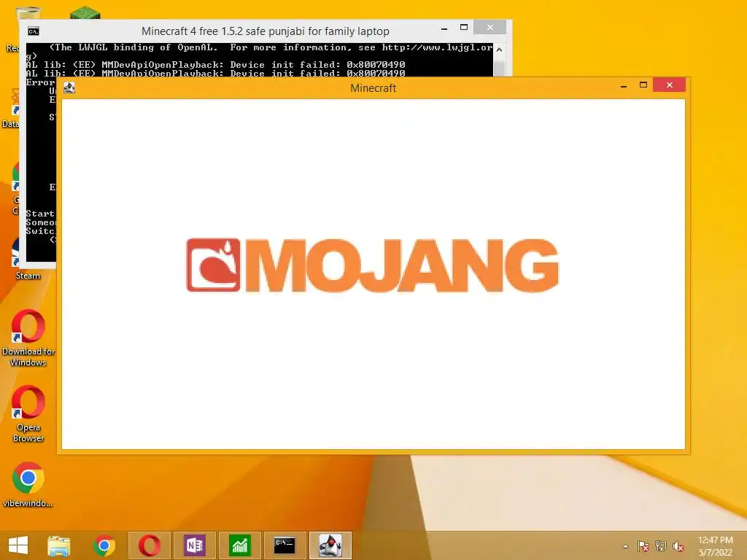Minimize the console window
Viewport: 747px width, 560px height.
pos(444,28)
